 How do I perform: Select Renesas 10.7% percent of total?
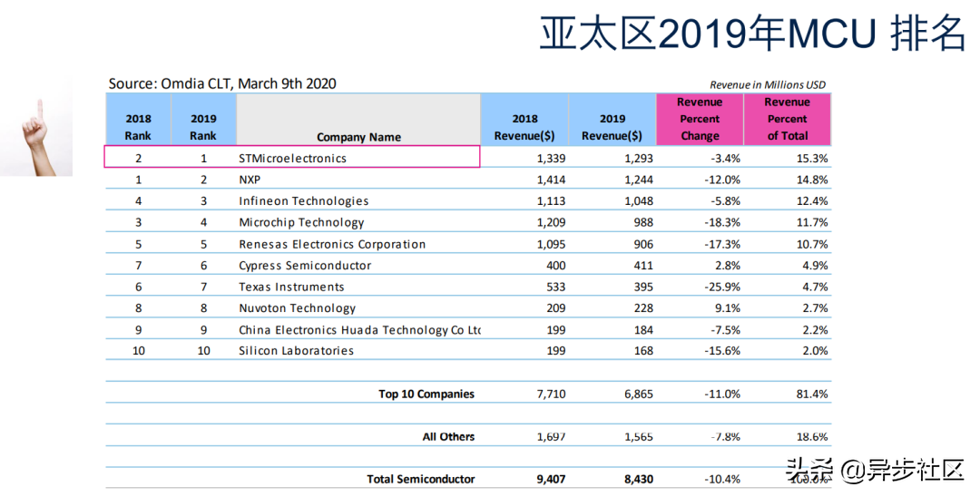tap(812, 244)
